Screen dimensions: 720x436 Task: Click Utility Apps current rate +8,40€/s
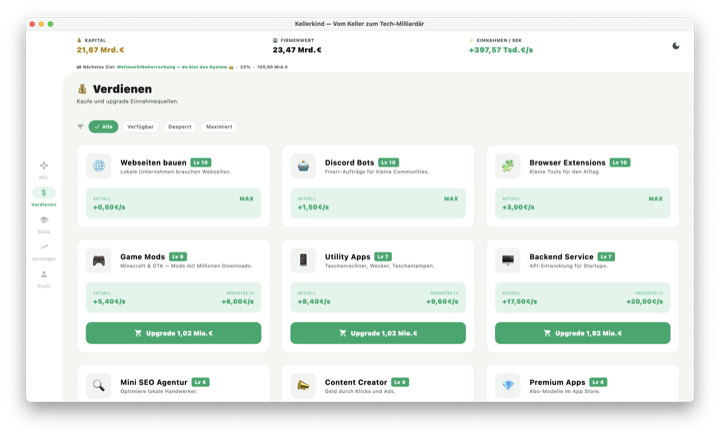(314, 302)
